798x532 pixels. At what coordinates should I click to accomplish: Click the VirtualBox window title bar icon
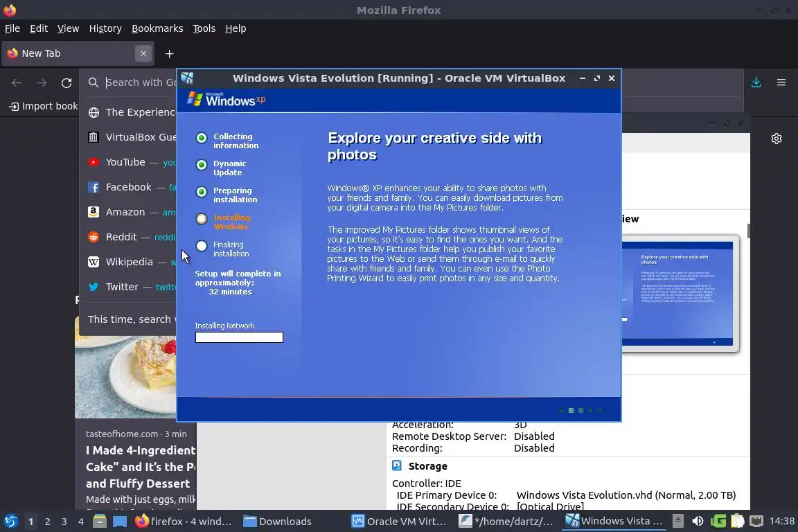click(187, 78)
